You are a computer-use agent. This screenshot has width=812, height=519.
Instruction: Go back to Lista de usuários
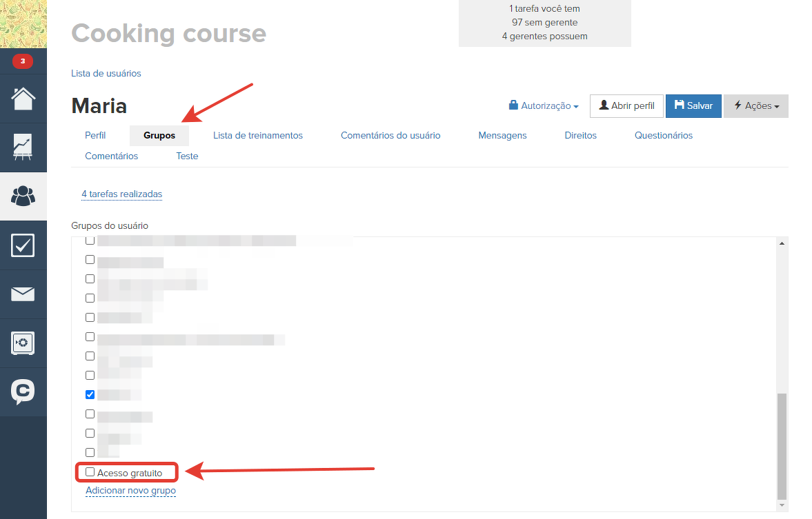(x=106, y=73)
